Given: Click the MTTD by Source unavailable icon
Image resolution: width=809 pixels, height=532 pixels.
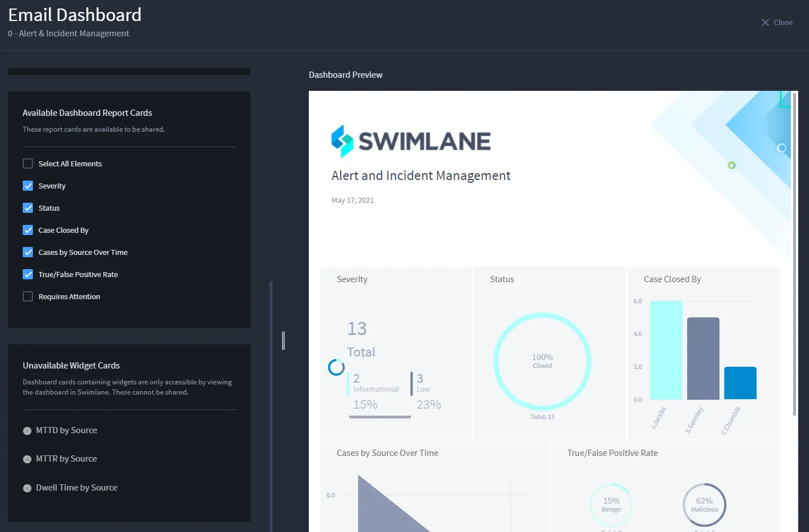Looking at the screenshot, I should point(27,431).
